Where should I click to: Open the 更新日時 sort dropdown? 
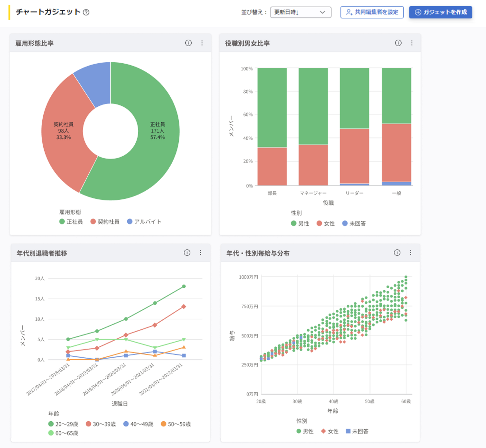tap(300, 12)
